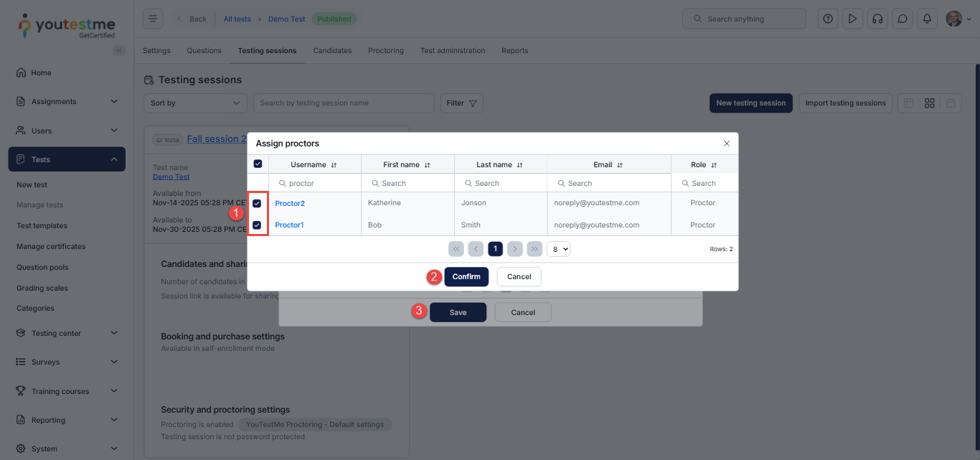Click the Username search field
980x460 pixels.
pos(315,183)
